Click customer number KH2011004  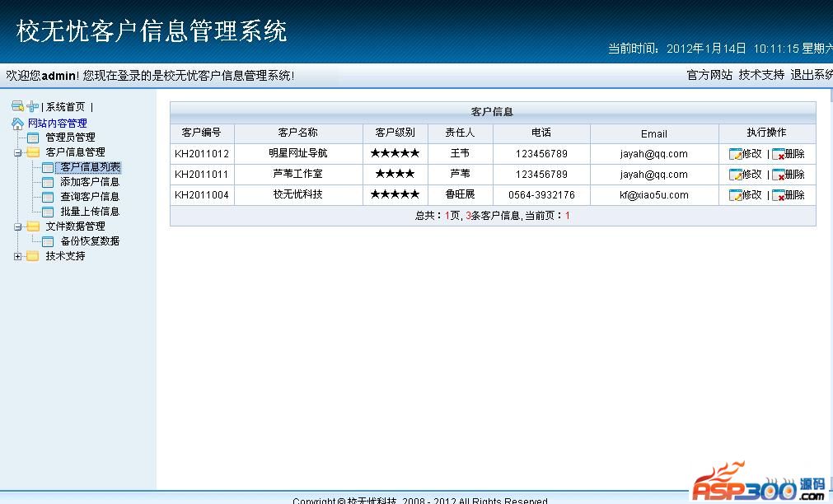click(202, 195)
